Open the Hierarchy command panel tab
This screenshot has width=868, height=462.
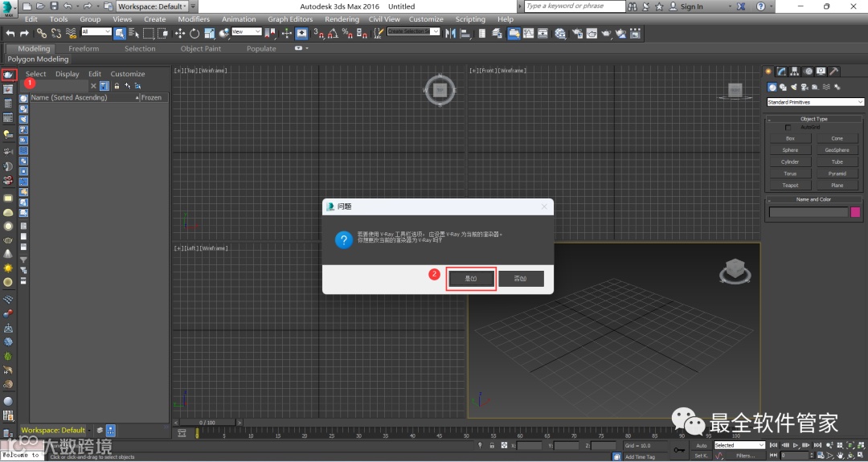point(794,72)
